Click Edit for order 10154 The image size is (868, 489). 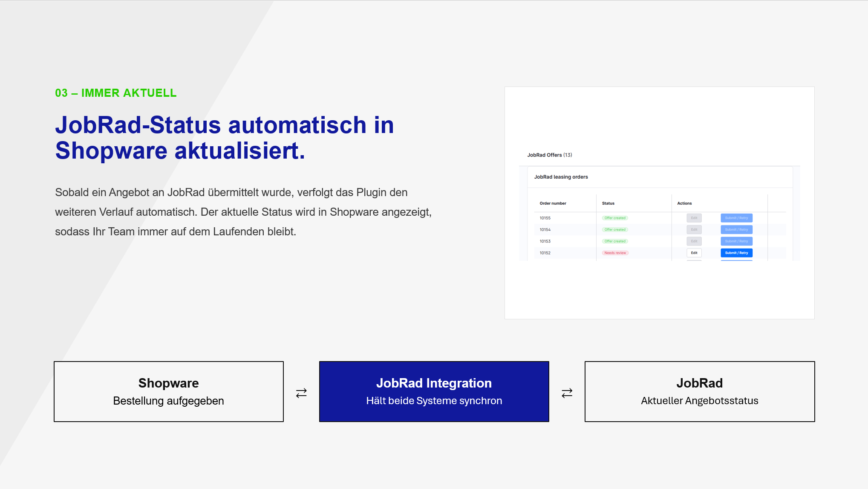pos(694,229)
